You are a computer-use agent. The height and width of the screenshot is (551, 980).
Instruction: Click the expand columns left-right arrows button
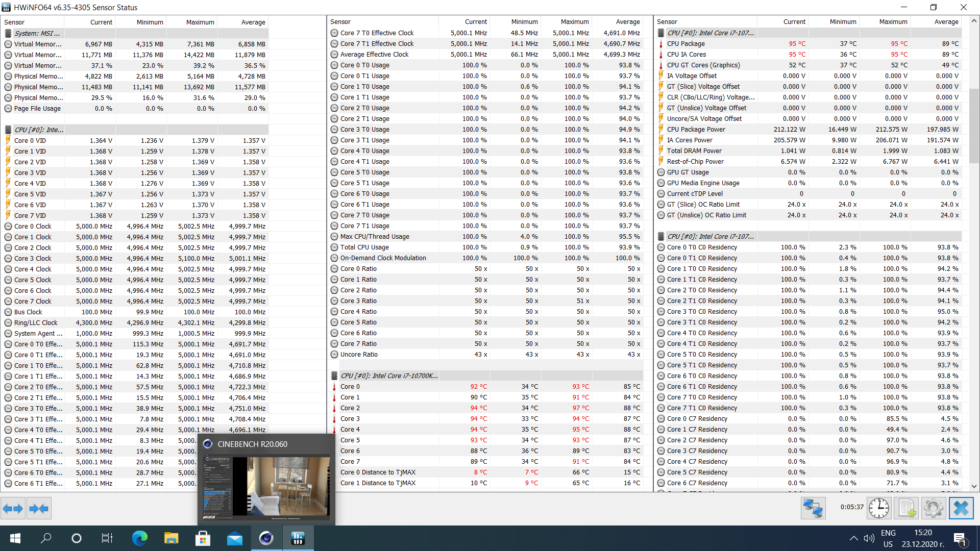(13, 508)
